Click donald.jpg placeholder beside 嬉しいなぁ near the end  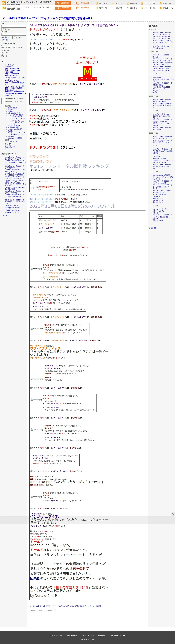pos(40,545)
